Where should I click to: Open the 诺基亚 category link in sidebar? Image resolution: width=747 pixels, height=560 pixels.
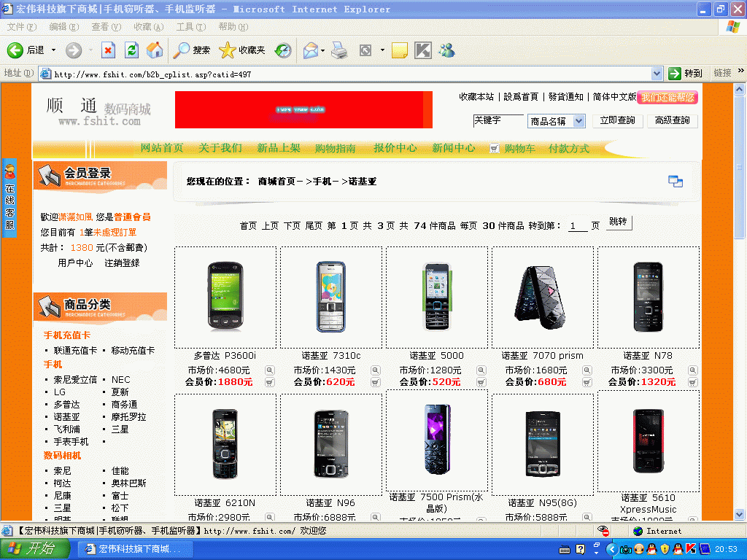coord(66,417)
